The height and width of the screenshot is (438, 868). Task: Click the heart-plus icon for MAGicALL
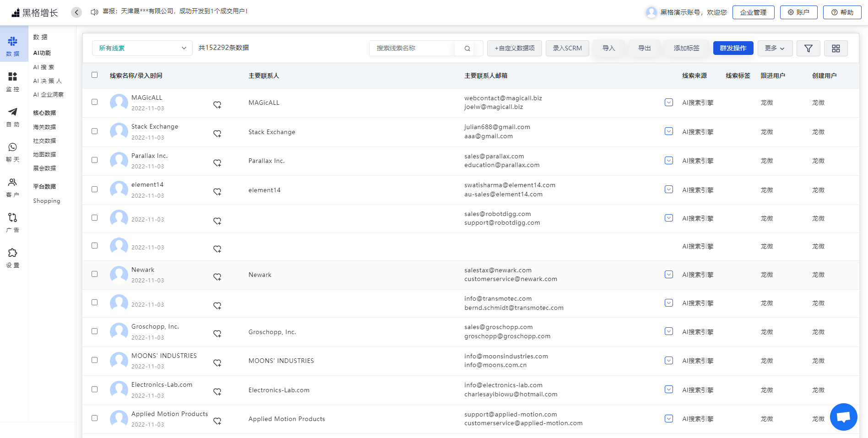click(217, 105)
